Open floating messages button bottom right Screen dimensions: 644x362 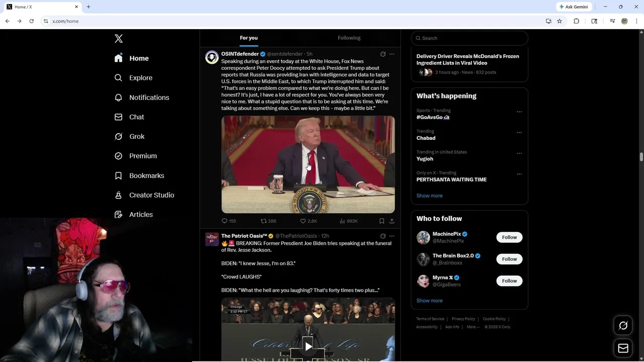tap(623, 348)
